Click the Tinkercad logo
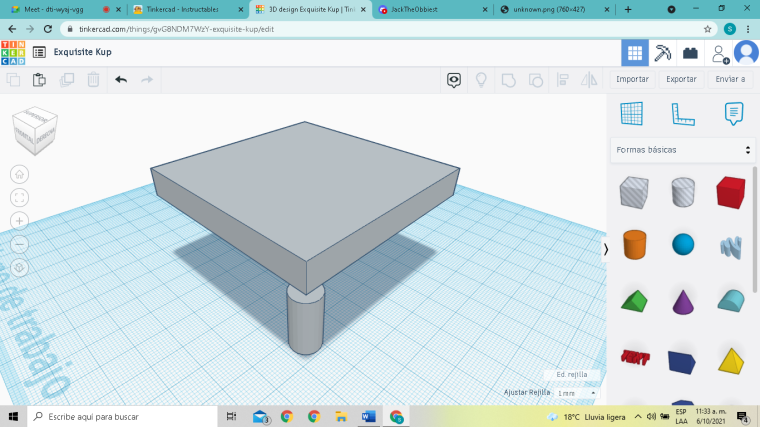This screenshot has width=760, height=427. point(13,52)
